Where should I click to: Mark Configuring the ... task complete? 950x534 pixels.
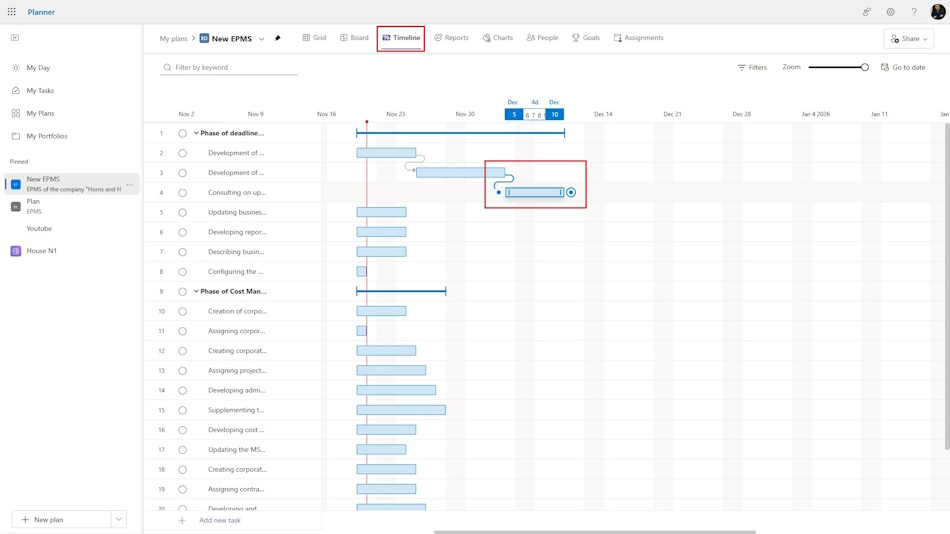[182, 272]
